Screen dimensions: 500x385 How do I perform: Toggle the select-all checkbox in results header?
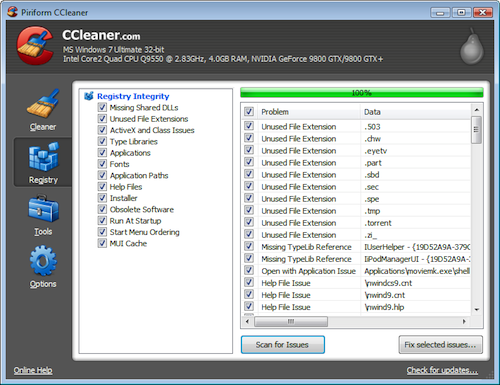(x=249, y=112)
